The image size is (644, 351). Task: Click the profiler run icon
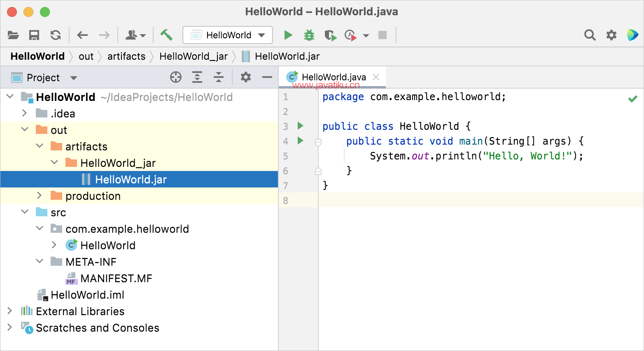point(350,35)
